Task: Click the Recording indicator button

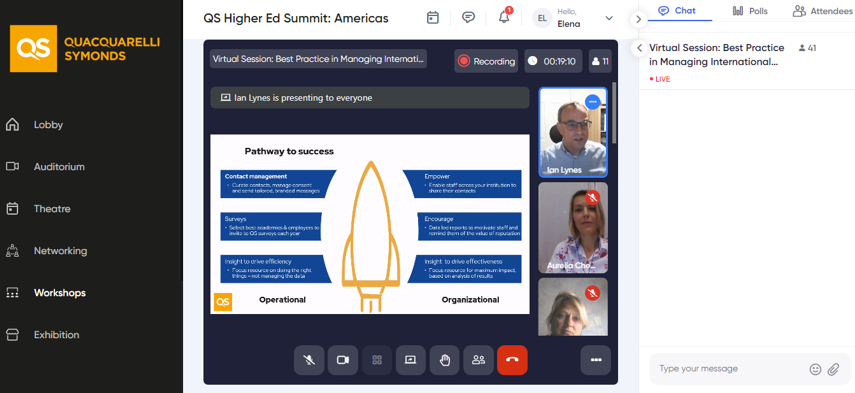Action: pyautogui.click(x=486, y=61)
